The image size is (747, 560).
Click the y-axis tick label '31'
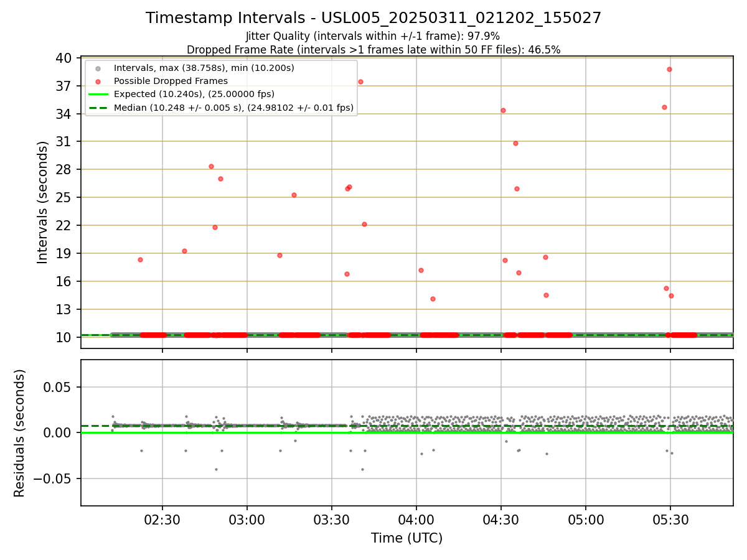pos(64,142)
